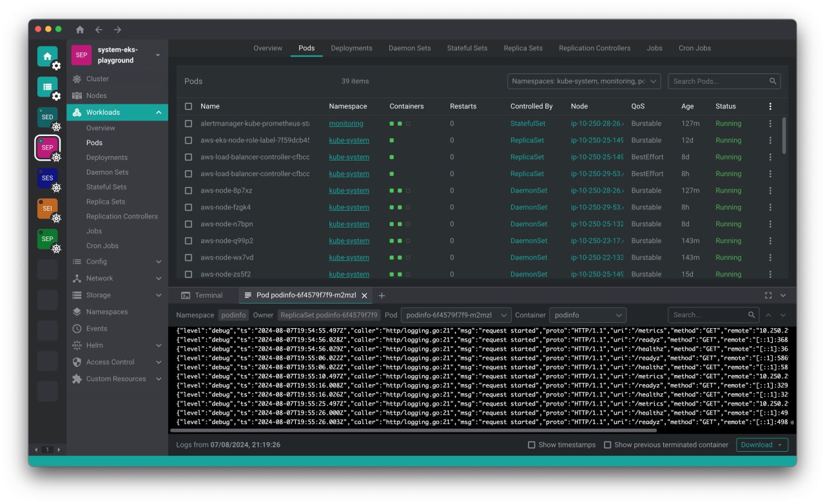Maximize the bottom dock panel
This screenshot has width=825, height=504.
tap(768, 295)
